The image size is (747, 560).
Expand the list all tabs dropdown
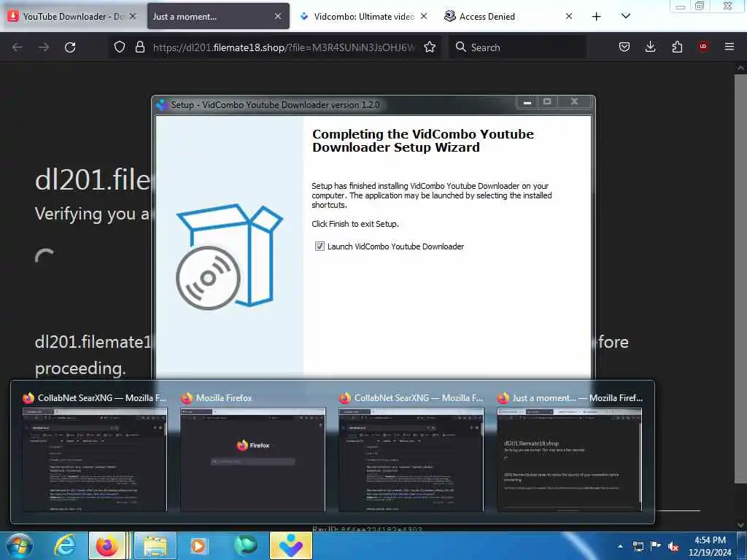625,16
